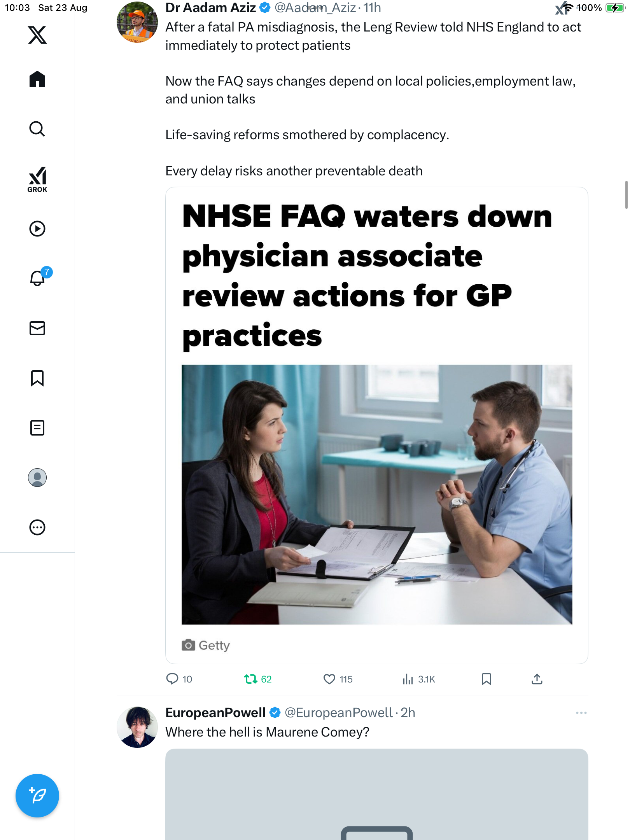This screenshot has width=630, height=840.
Task: Reply to Dr Aadam Aziz's post
Action: pyautogui.click(x=172, y=679)
